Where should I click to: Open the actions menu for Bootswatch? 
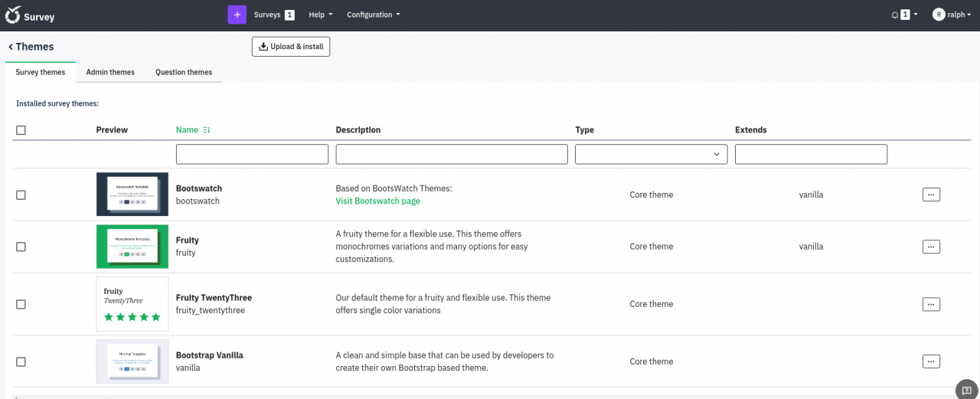click(931, 195)
